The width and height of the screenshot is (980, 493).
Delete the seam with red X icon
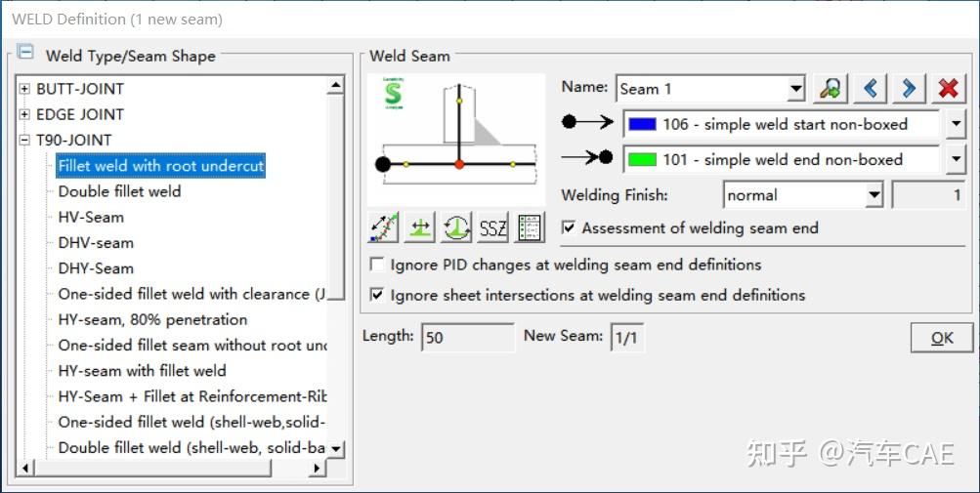pyautogui.click(x=948, y=89)
